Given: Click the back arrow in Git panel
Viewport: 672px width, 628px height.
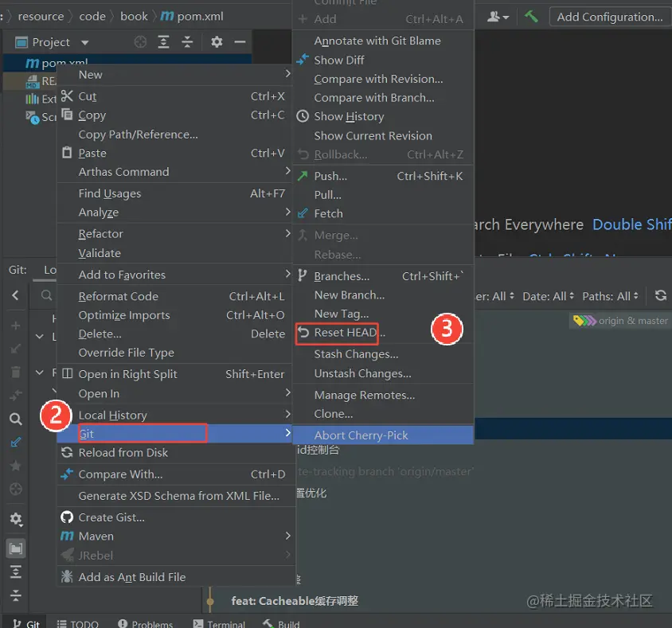Looking at the screenshot, I should coord(15,295).
